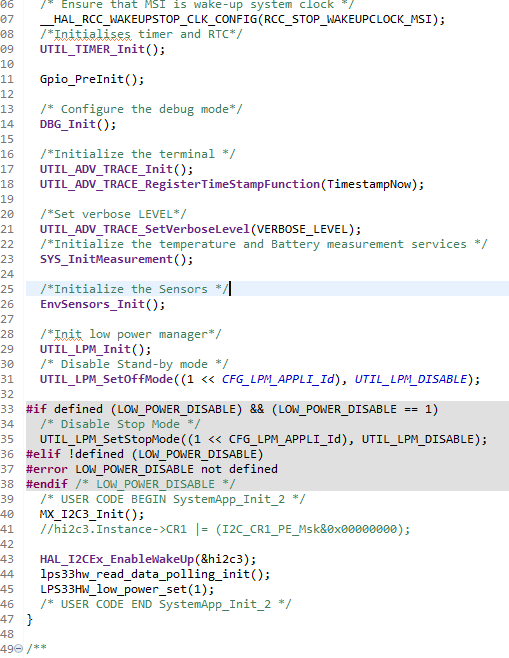The width and height of the screenshot is (509, 658).
Task: Click the Configure the debug mode comment
Action: pyautogui.click(x=141, y=109)
